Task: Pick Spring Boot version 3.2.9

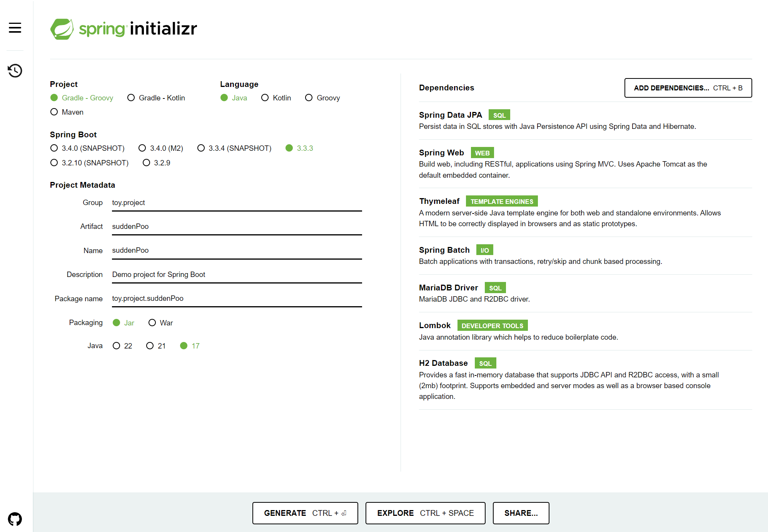Action: click(146, 163)
